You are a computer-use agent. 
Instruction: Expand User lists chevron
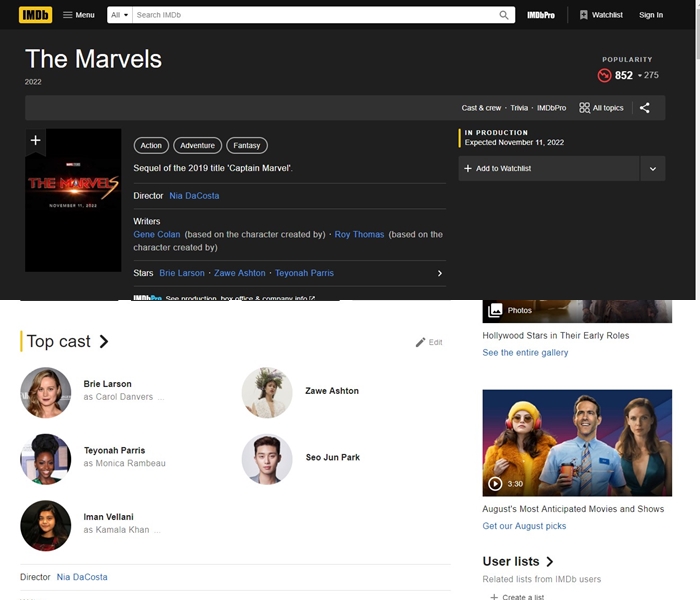pos(550,562)
